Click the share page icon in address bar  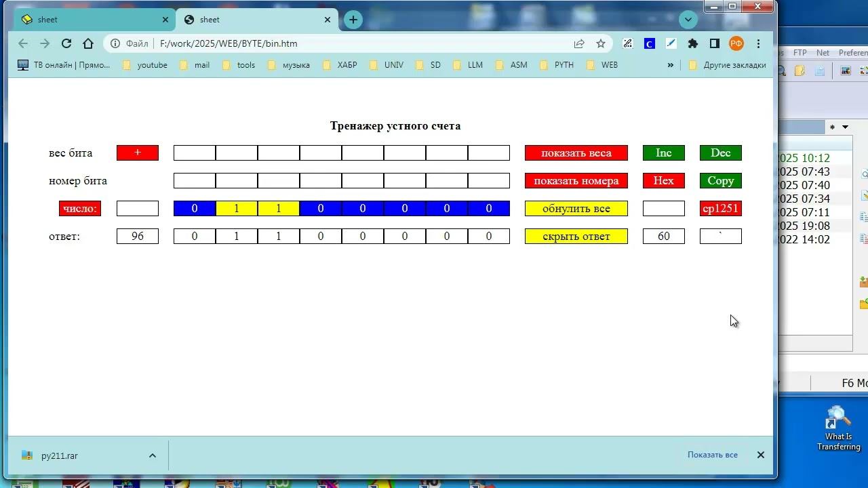(579, 43)
